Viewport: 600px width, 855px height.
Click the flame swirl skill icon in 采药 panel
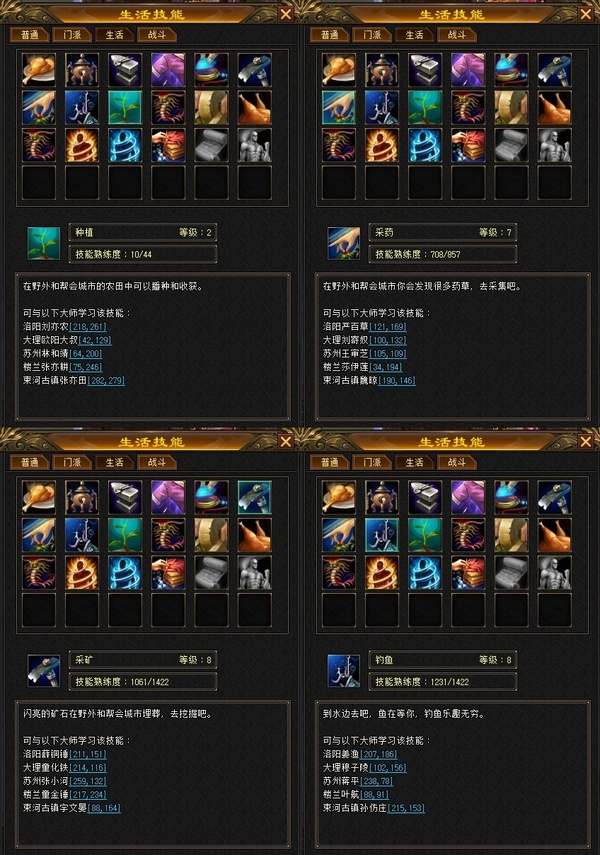click(x=382, y=145)
